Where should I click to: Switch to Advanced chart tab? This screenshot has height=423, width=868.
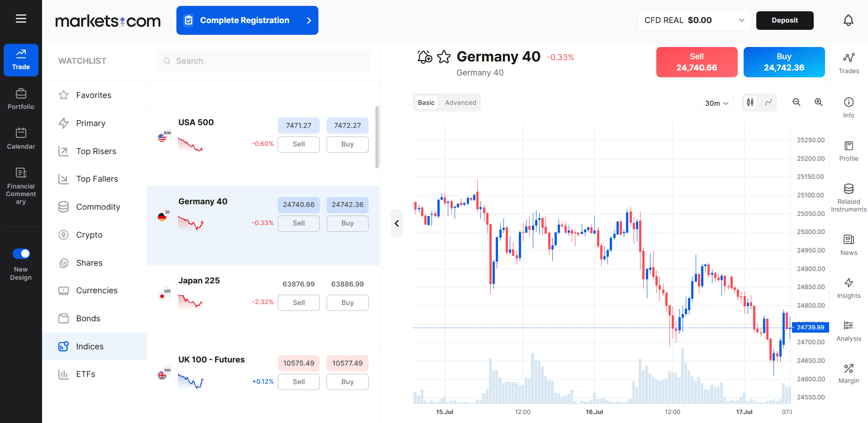pos(460,103)
